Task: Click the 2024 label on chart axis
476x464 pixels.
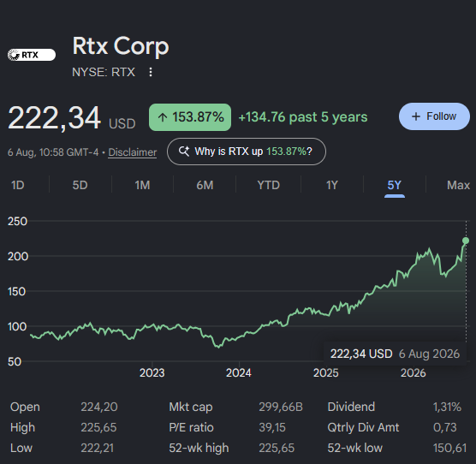Action: click(x=239, y=372)
